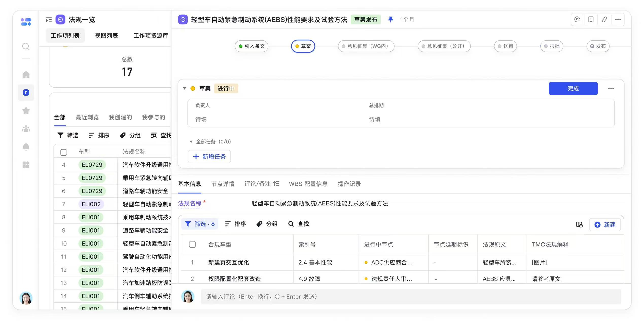
Task: Collapse the 草案 进行中 section triangle
Action: coord(185,88)
